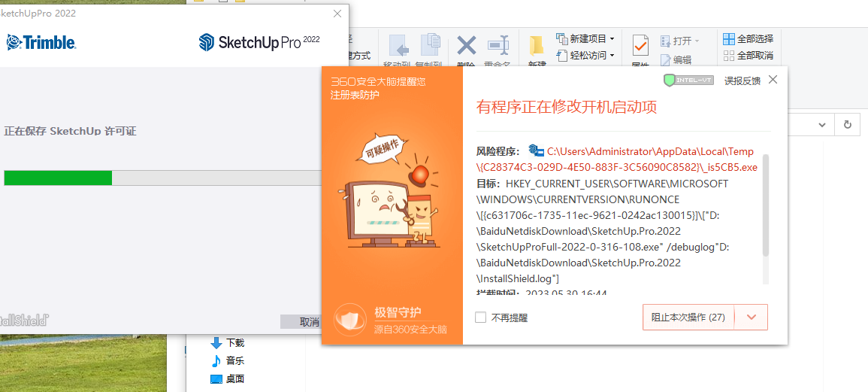Click the SketchUp Pro 2022 logo
Viewport: 868px width, 392px height.
coord(259,42)
